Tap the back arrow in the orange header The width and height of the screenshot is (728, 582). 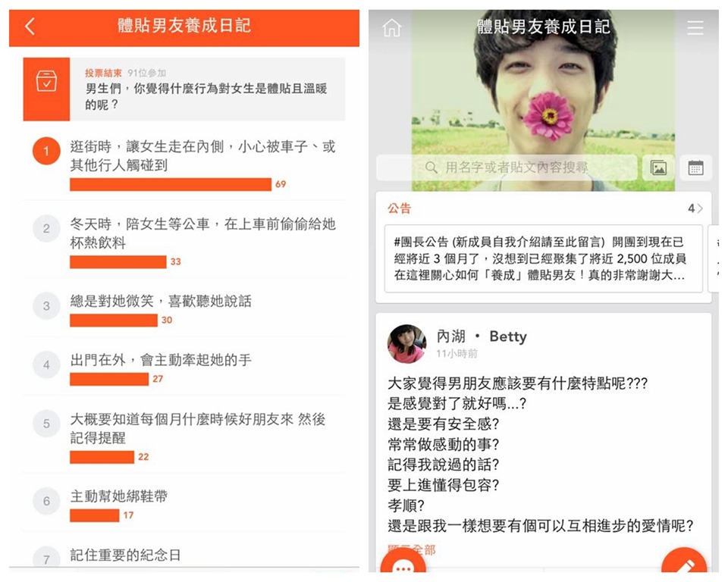pos(30,27)
